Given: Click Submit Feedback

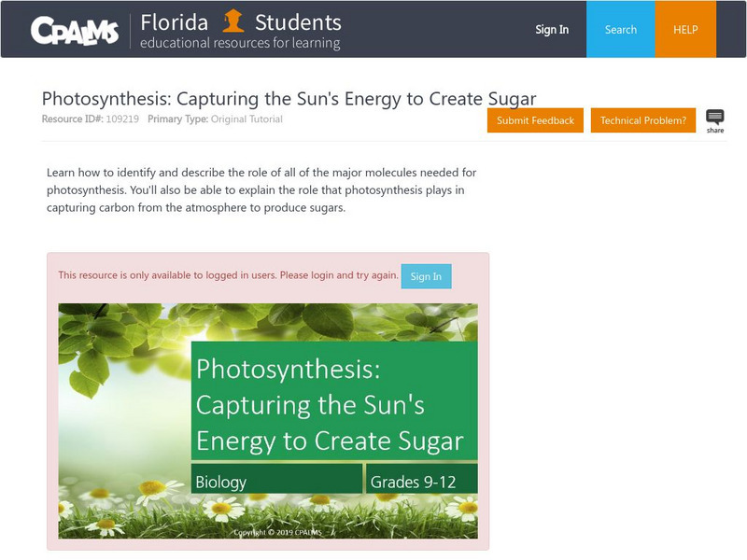Looking at the screenshot, I should point(534,120).
